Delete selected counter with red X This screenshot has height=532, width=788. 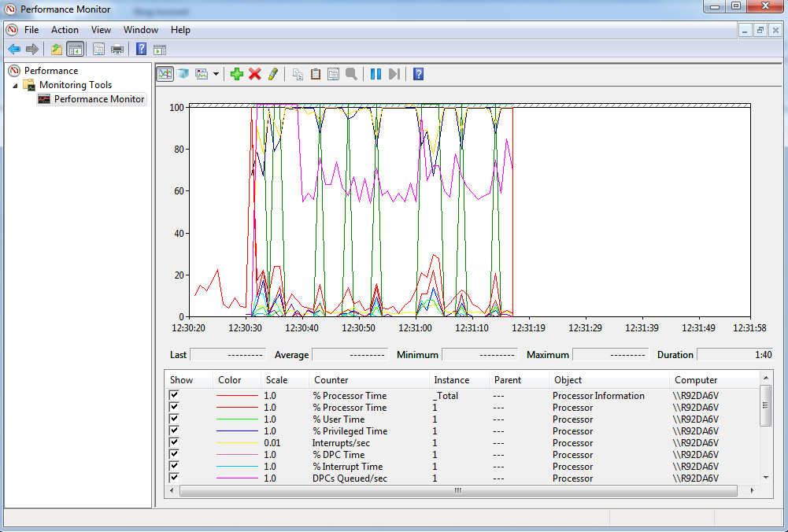coord(255,74)
